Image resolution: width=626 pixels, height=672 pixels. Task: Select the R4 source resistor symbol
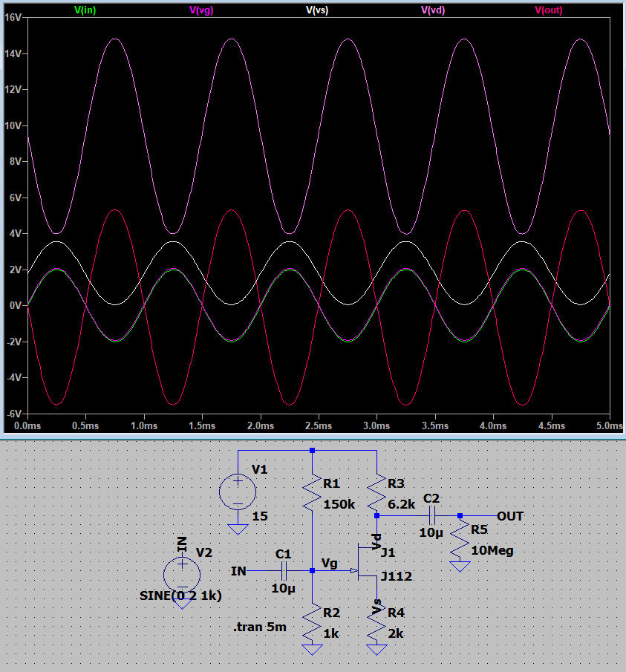(377, 622)
